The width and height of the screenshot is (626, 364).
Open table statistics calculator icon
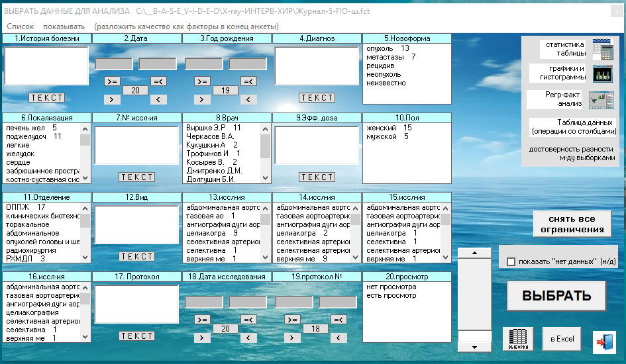click(x=602, y=49)
